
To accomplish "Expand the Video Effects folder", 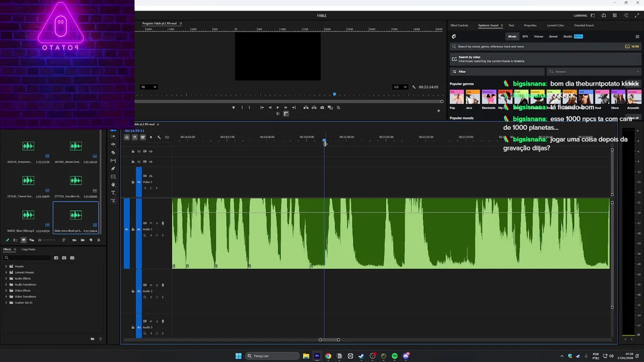I will 6,291.
